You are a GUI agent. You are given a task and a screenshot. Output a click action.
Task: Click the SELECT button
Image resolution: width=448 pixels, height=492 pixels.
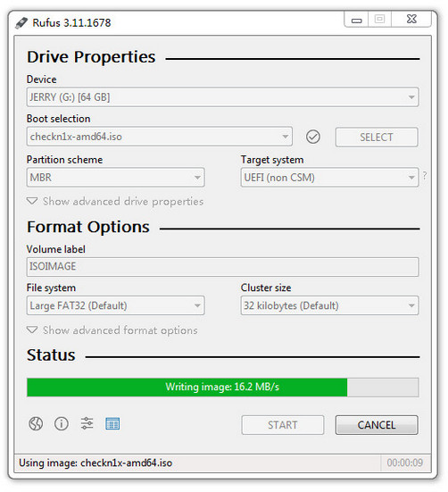pos(377,138)
